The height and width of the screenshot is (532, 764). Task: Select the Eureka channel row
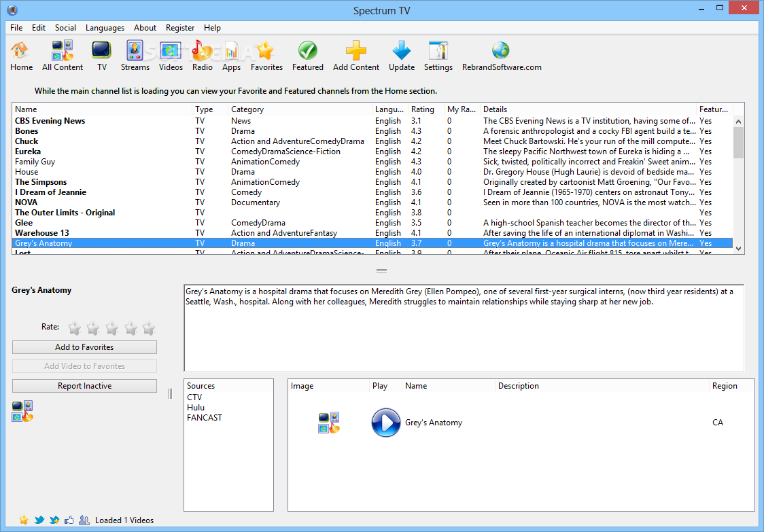click(x=372, y=152)
